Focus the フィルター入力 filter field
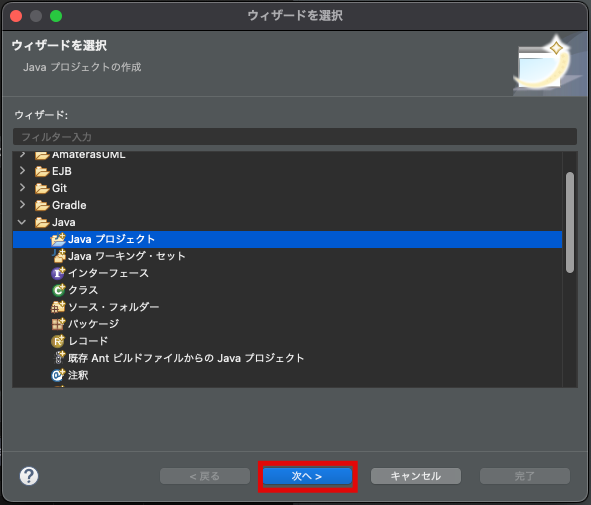Viewport: 591px width, 505px height. pyautogui.click(x=295, y=136)
